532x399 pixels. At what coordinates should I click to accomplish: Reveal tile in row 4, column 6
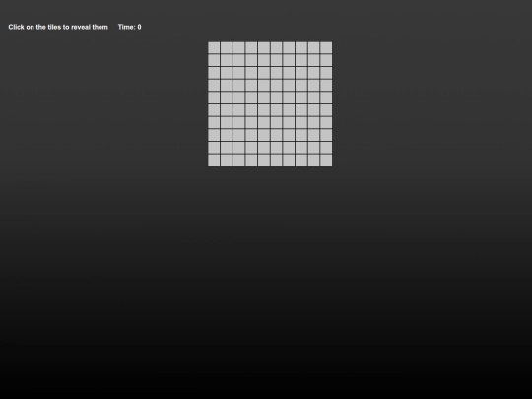tap(276, 85)
